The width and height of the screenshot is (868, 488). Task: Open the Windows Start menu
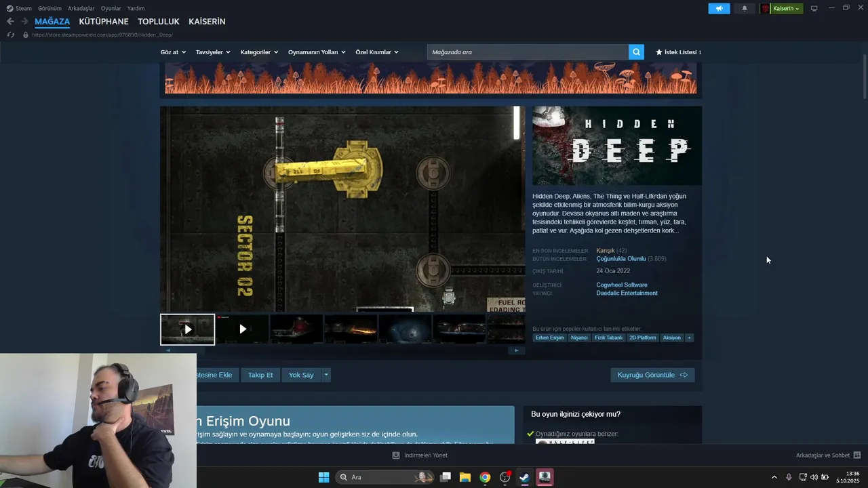(x=324, y=477)
